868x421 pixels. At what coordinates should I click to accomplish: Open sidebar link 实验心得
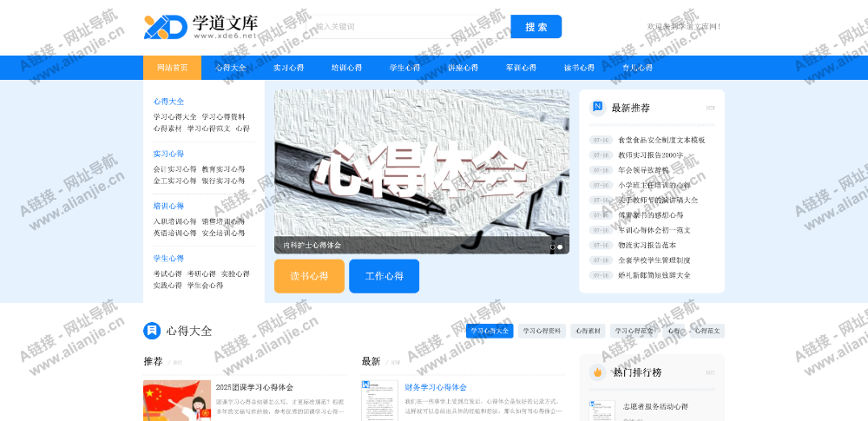point(235,273)
